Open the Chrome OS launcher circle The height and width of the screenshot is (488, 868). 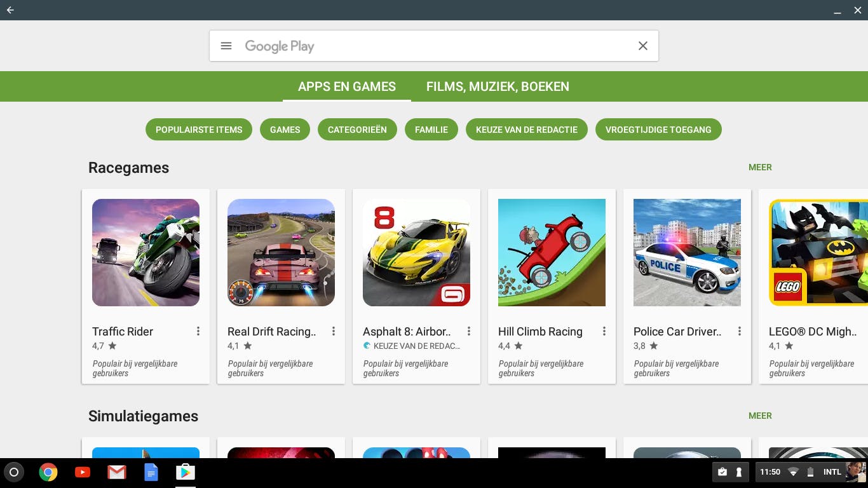pos(14,472)
